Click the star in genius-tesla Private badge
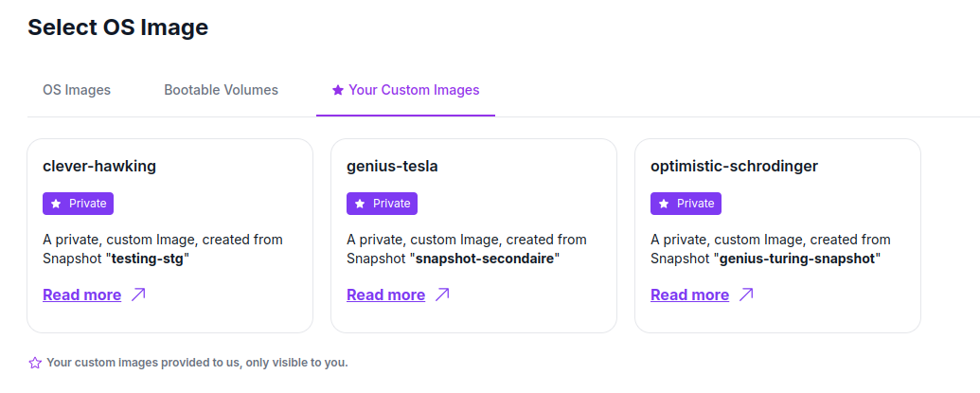 point(361,204)
